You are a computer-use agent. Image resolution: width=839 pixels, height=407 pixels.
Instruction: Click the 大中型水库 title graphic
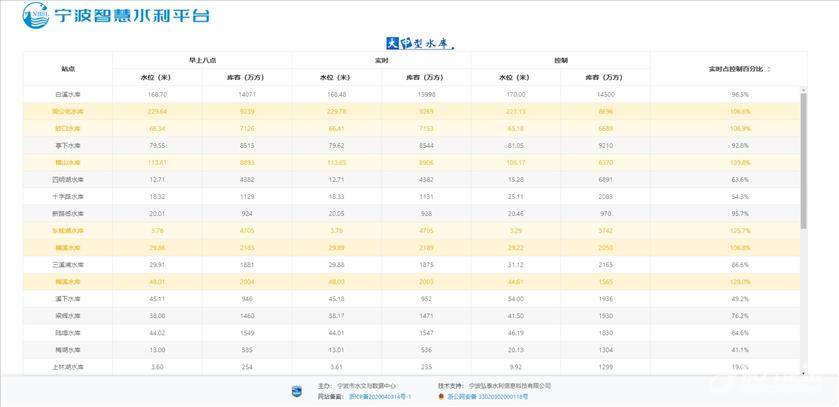coord(420,43)
